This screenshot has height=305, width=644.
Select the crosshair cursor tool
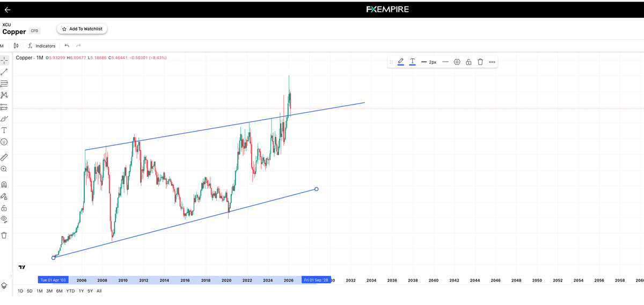pos(4,60)
